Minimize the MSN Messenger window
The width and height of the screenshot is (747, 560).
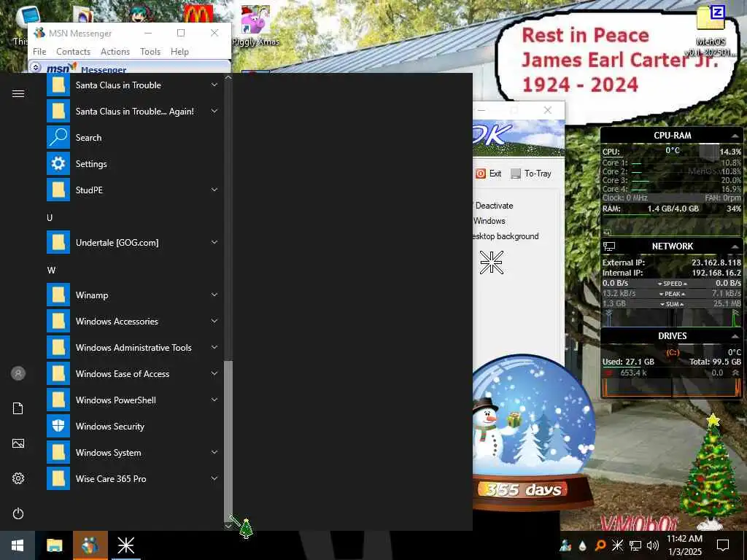[x=148, y=33]
